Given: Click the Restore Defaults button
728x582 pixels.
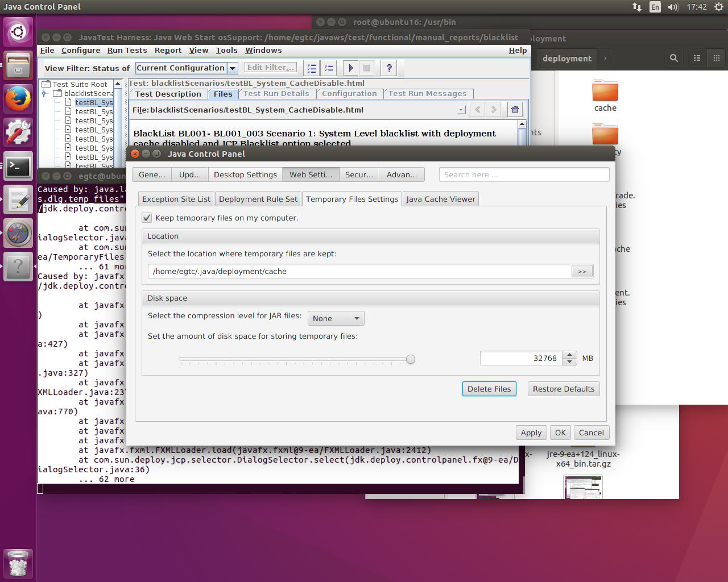Looking at the screenshot, I should tap(564, 389).
